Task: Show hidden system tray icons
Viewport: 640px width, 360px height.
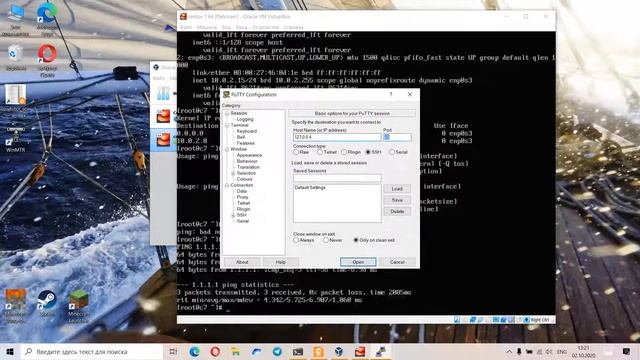Action: [509, 351]
